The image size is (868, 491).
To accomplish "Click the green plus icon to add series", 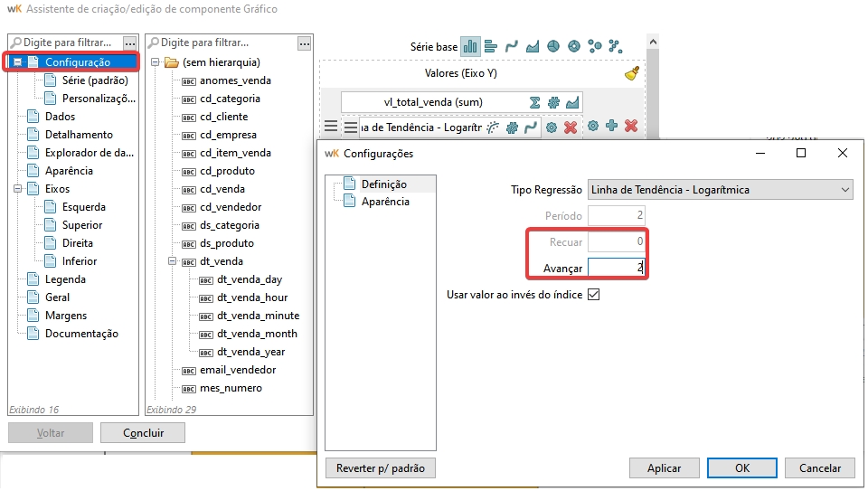I will (x=612, y=127).
